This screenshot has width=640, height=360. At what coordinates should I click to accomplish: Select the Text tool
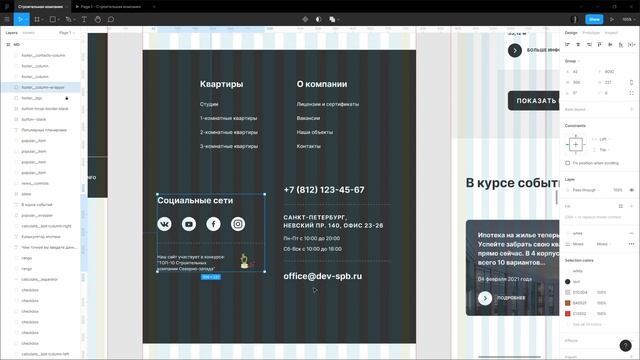coord(84,19)
